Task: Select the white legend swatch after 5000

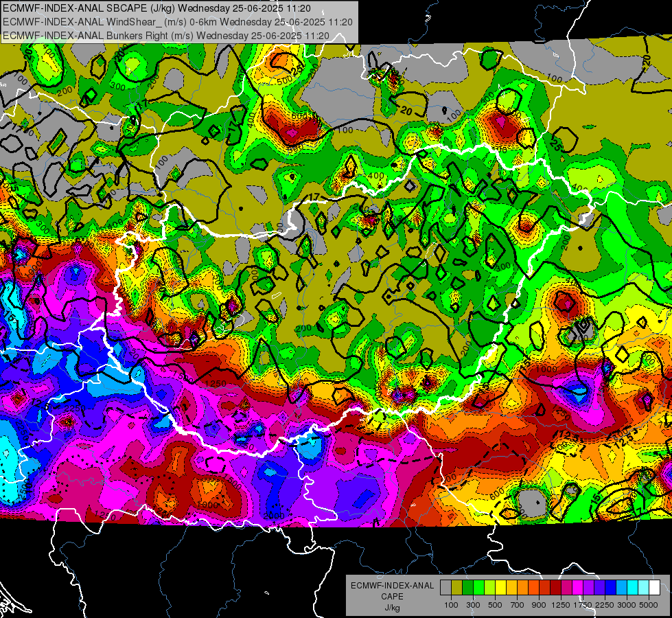Action: point(654,588)
